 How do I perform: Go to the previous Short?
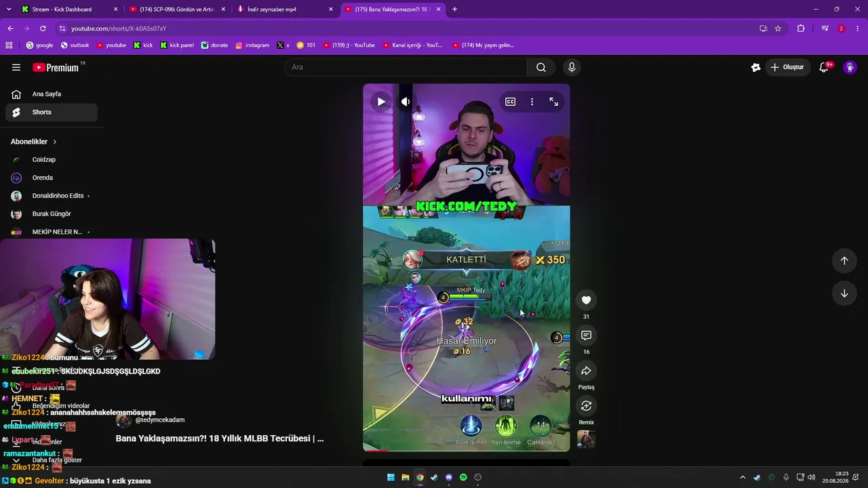[844, 261]
